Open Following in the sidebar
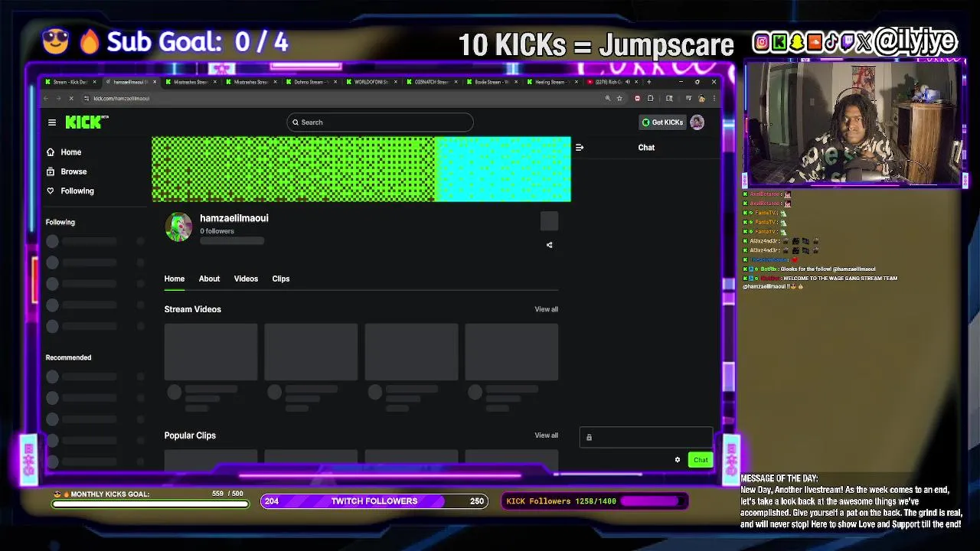This screenshot has width=980, height=551. (70, 191)
